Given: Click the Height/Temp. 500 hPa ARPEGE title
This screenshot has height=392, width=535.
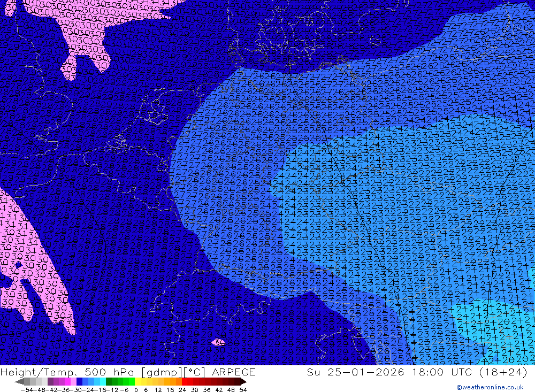Looking at the screenshot, I should pyautogui.click(x=128, y=372).
